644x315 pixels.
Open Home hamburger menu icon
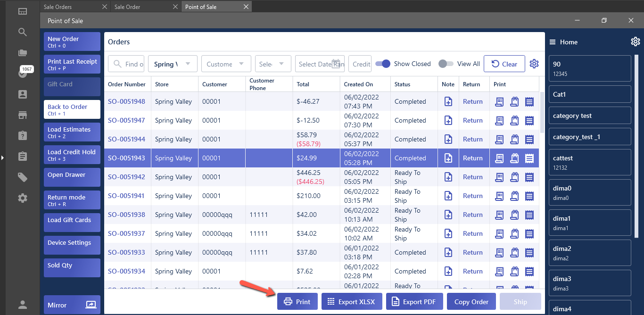point(553,42)
